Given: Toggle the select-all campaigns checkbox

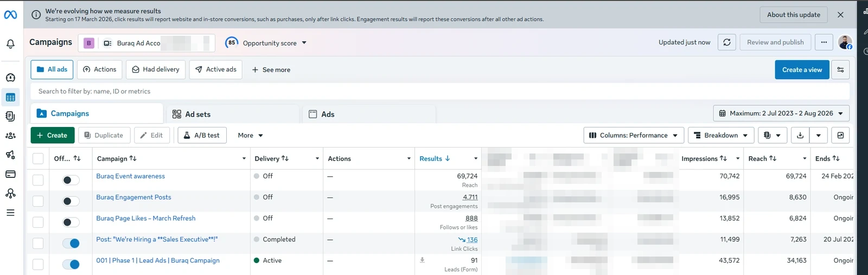Looking at the screenshot, I should point(38,158).
